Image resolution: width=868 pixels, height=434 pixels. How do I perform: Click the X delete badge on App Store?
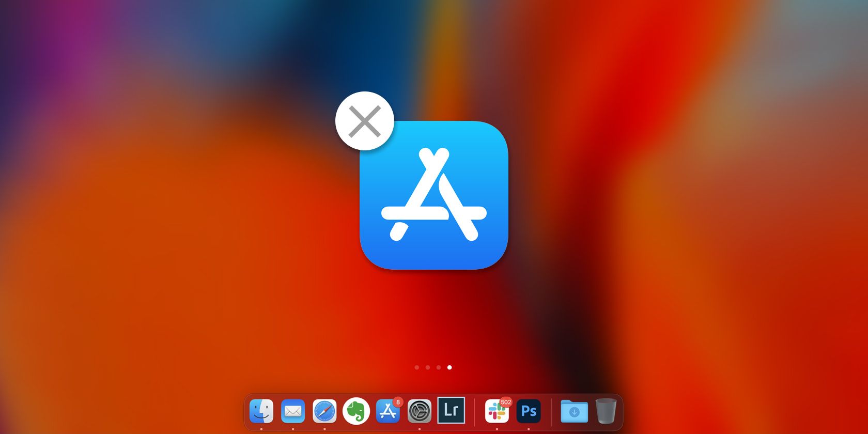click(365, 121)
